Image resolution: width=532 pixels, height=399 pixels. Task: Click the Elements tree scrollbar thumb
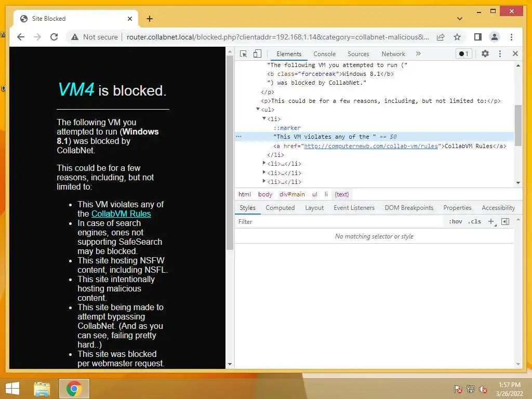tap(518, 126)
